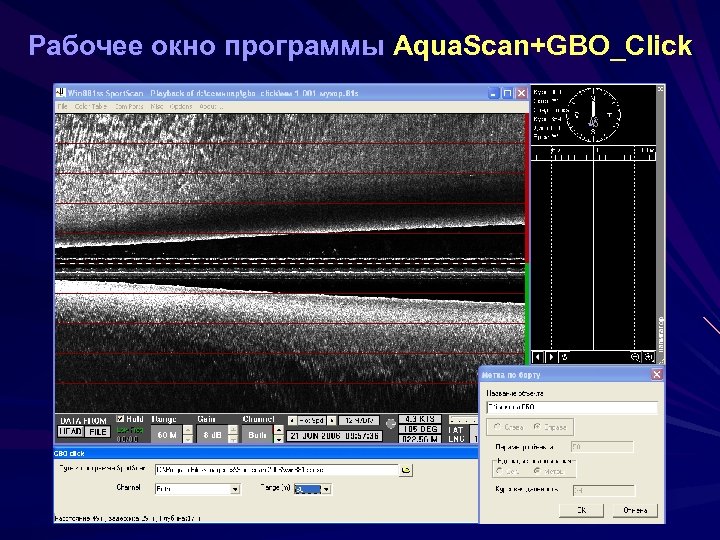The image size is (720, 540).
Task: Confirm the mark dialog with OK
Action: 581,510
